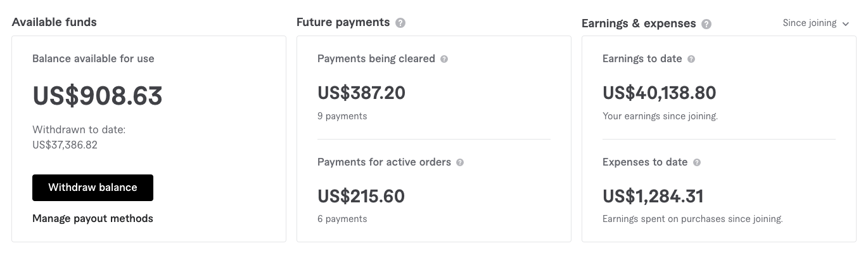The height and width of the screenshot is (255, 868).
Task: Click the US$215.60 active orders amount
Action: [x=361, y=196]
